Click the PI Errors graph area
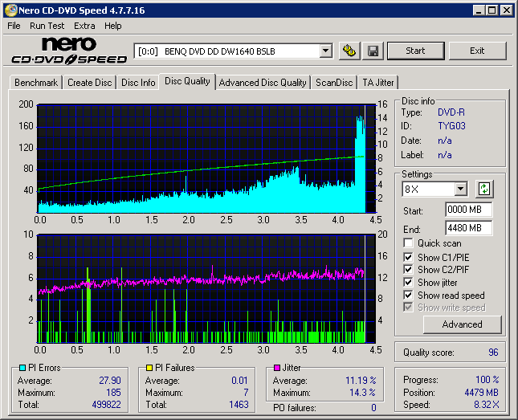This screenshot has height=420, width=518. pyautogui.click(x=206, y=159)
